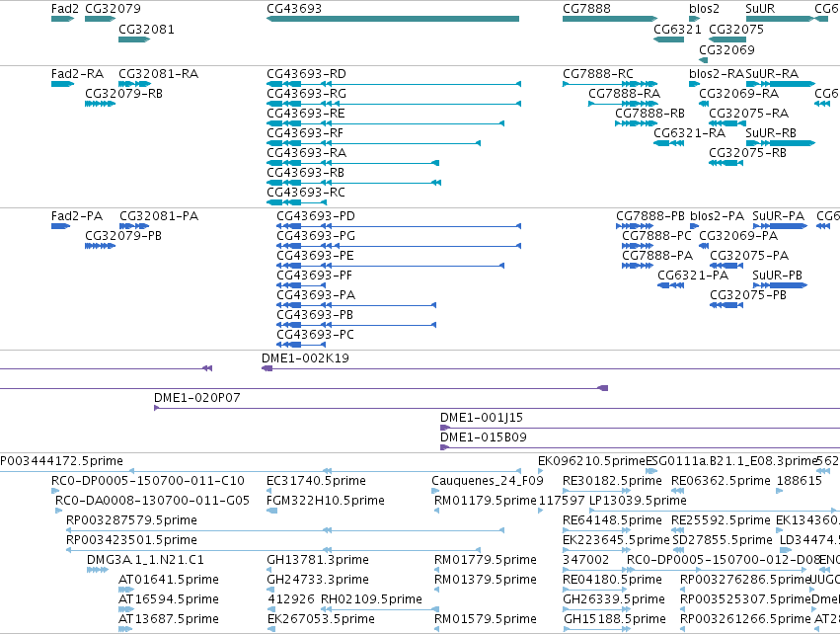840x634 pixels.
Task: Select transcript CG32075-RA
Action: 725,123
